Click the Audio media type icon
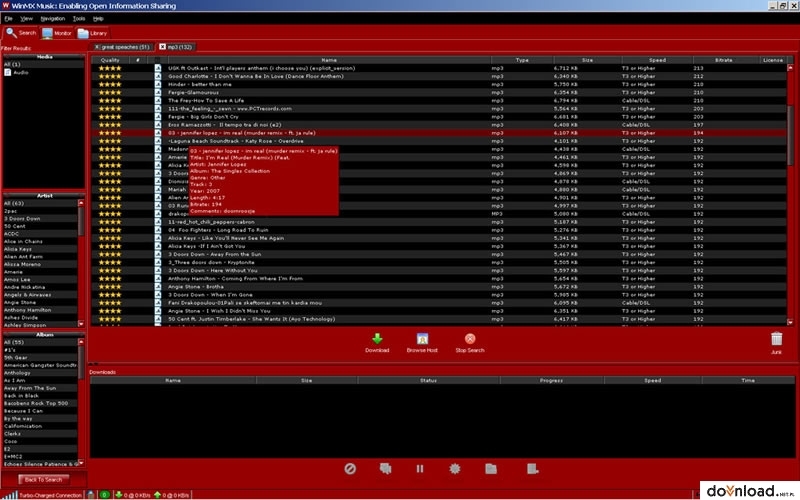Viewport: 800px width, 500px height. pos(8,72)
